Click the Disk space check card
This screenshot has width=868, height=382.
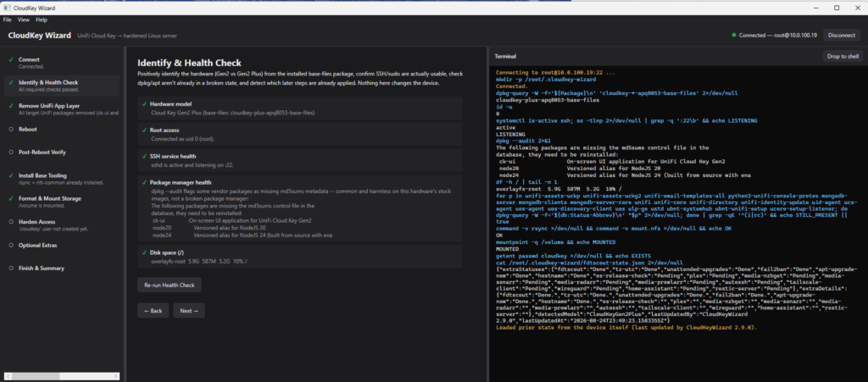click(300, 257)
